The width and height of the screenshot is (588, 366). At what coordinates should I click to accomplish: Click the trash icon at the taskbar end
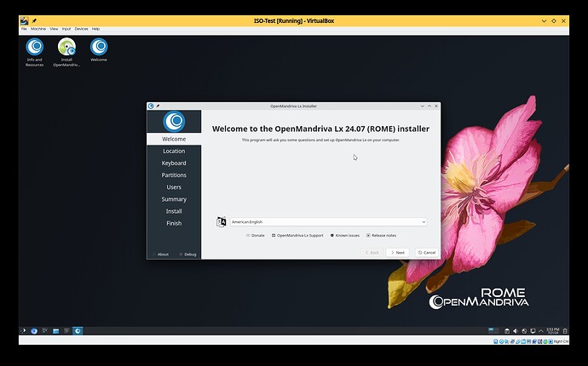tap(565, 331)
